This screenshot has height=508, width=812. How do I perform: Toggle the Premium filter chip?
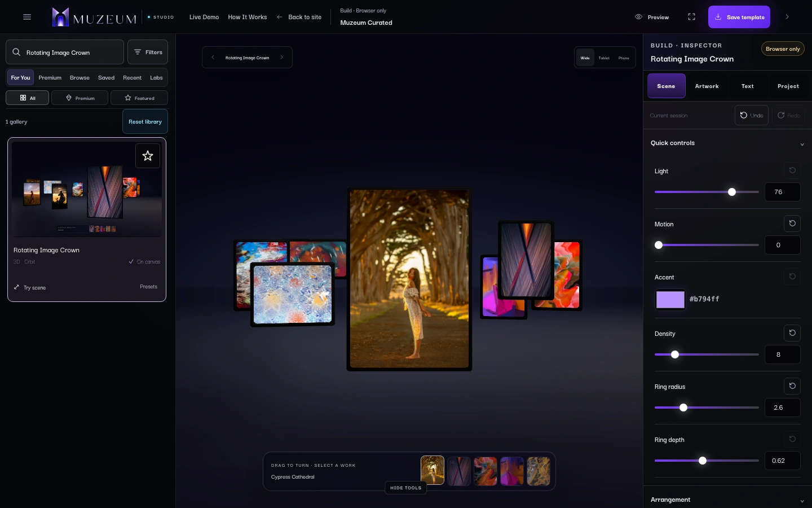click(x=80, y=98)
